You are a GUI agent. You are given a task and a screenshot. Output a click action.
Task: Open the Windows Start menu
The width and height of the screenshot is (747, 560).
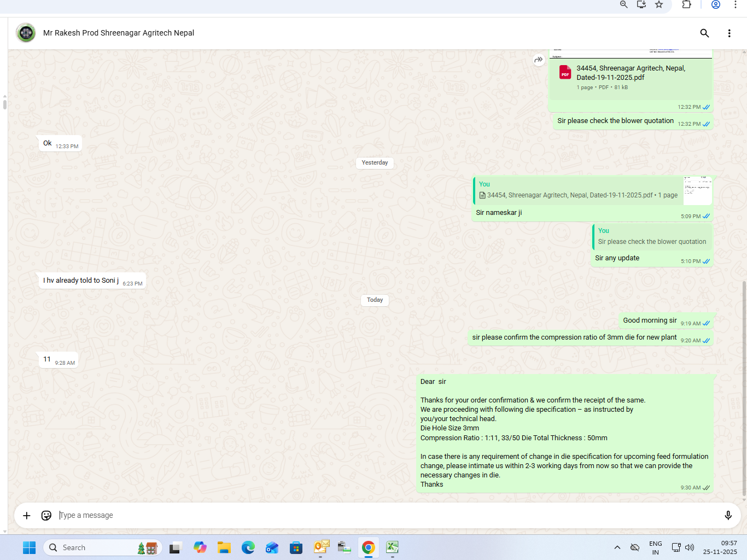pos(30,547)
